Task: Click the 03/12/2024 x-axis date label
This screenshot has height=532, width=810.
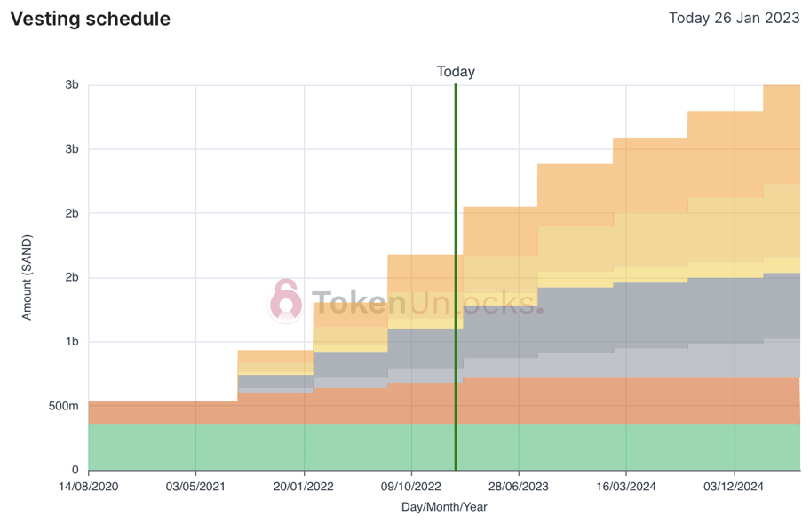Action: (735, 487)
